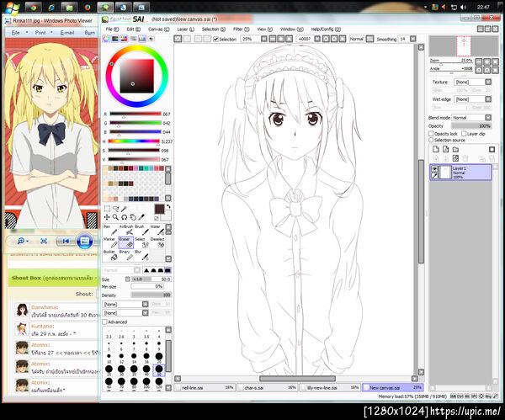This screenshot has width=505, height=420.
Task: Activate the zoom magnifier tool
Action: tap(115, 217)
